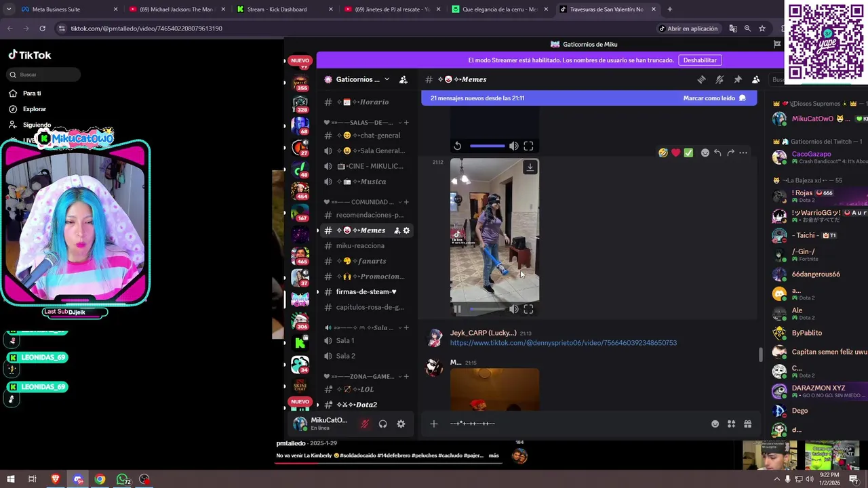Open fullscreen on upper video

tap(528, 146)
